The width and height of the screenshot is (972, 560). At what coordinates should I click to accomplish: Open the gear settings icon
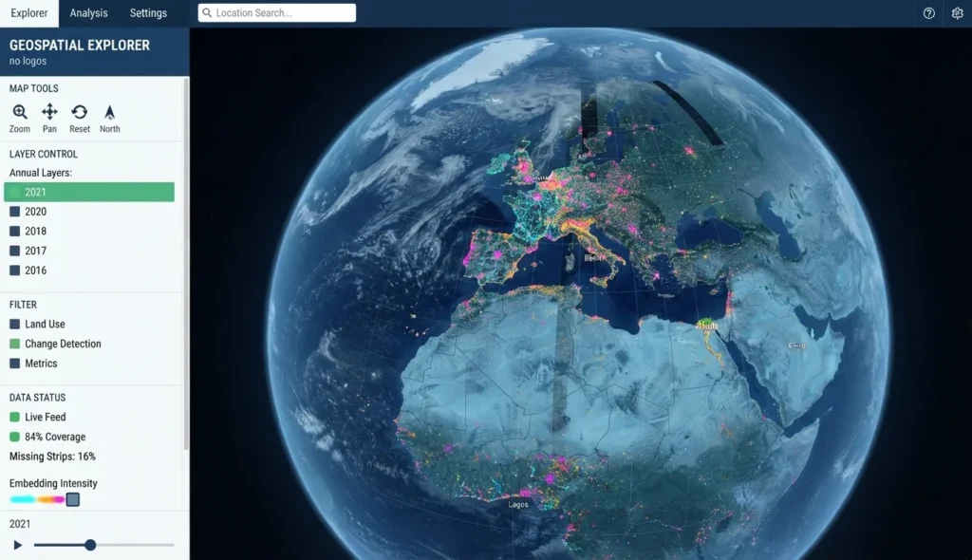tap(957, 13)
